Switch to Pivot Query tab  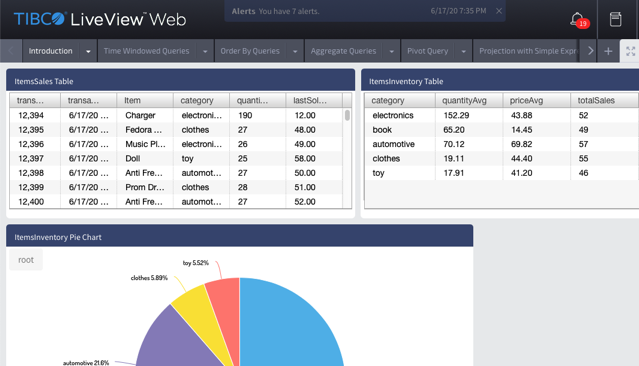click(427, 51)
